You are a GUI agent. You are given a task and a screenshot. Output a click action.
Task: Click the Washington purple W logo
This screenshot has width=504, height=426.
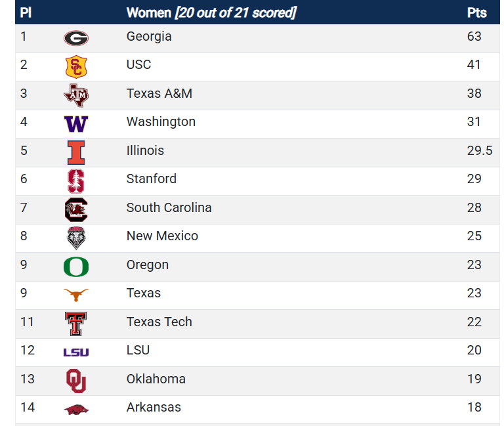[76, 124]
